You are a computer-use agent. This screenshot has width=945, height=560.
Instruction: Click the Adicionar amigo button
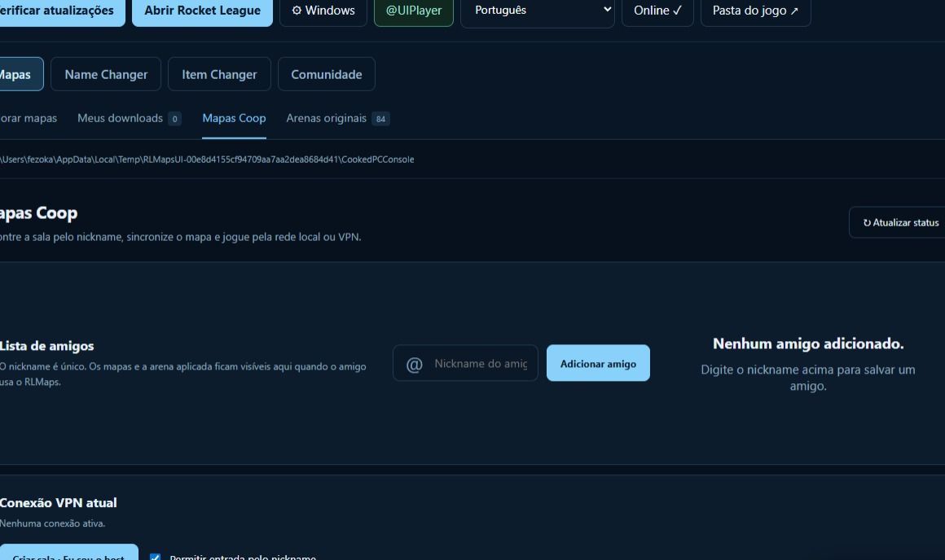598,363
